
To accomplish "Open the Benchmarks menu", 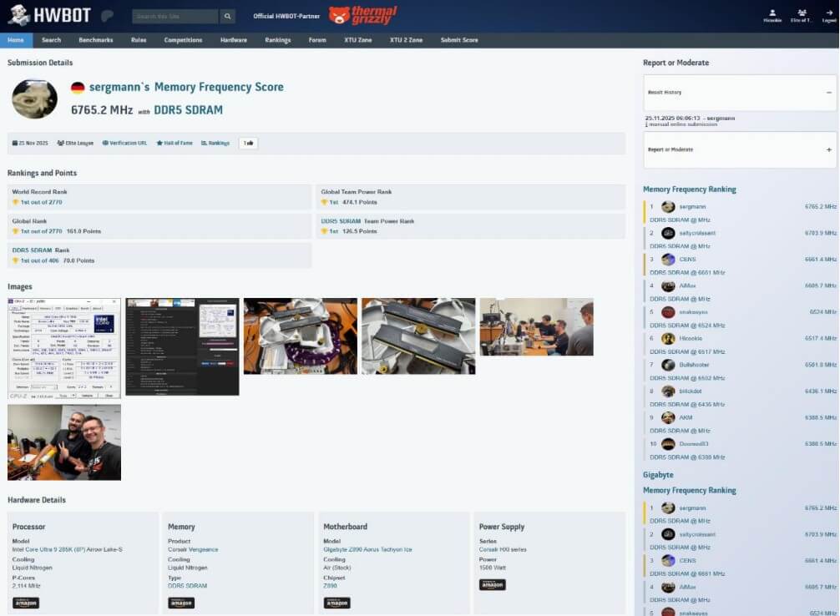I will [96, 40].
